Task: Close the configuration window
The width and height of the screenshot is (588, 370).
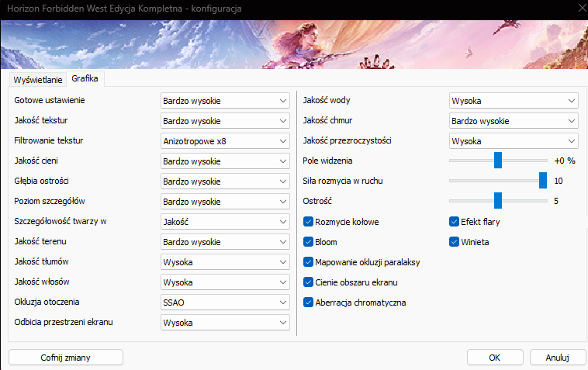Action: (x=583, y=9)
